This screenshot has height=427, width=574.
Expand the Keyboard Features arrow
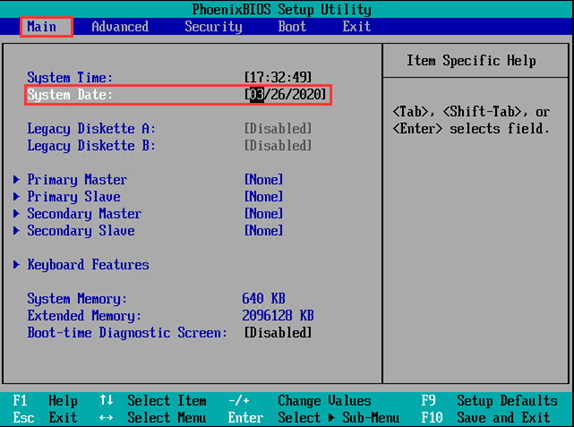[16, 264]
